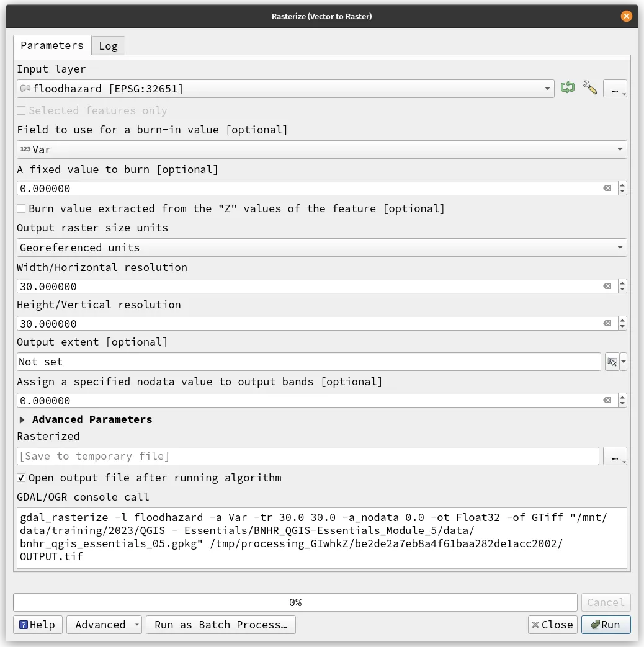The image size is (644, 647).
Task: Stay on the Parameters tab
Action: pos(52,45)
